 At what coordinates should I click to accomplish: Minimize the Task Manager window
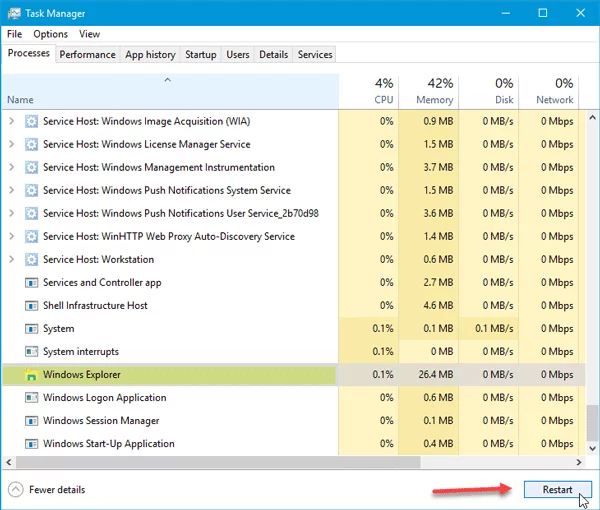(506, 13)
